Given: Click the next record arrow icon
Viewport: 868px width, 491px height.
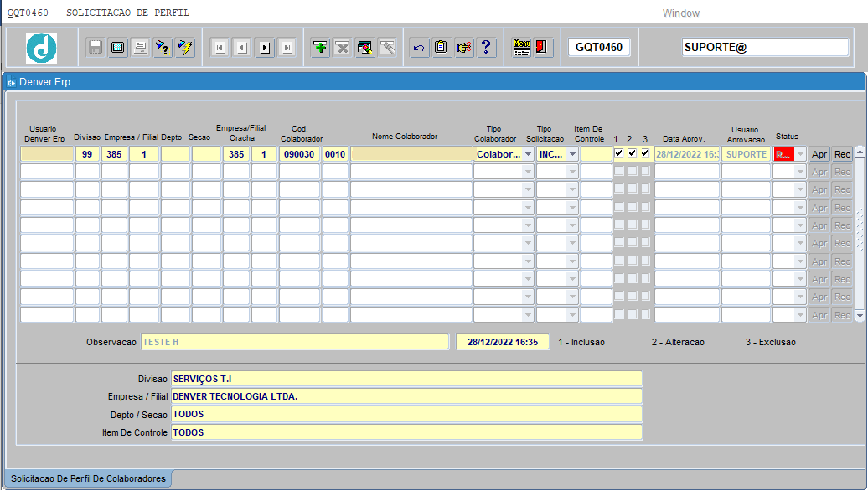Looking at the screenshot, I should pyautogui.click(x=265, y=48).
